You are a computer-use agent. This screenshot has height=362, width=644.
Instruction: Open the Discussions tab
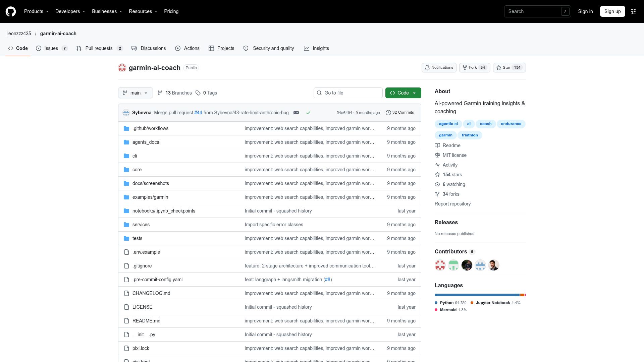pos(149,48)
